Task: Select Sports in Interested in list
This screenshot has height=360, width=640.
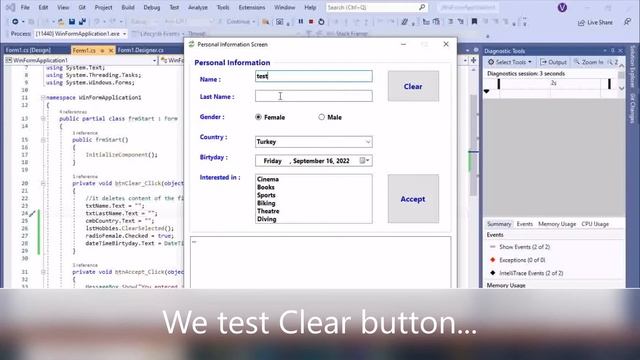Action: pyautogui.click(x=266, y=195)
